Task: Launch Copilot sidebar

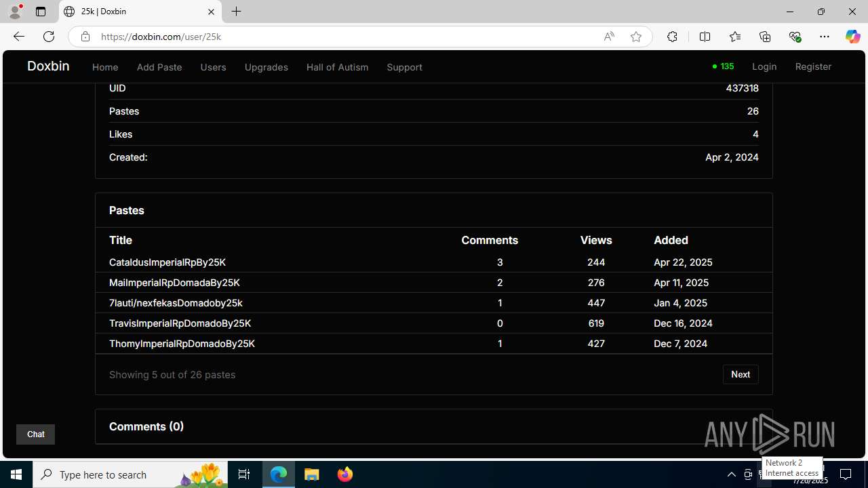Action: [852, 37]
